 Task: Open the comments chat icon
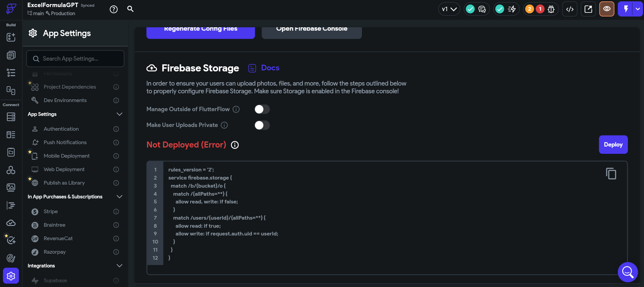tap(482, 9)
